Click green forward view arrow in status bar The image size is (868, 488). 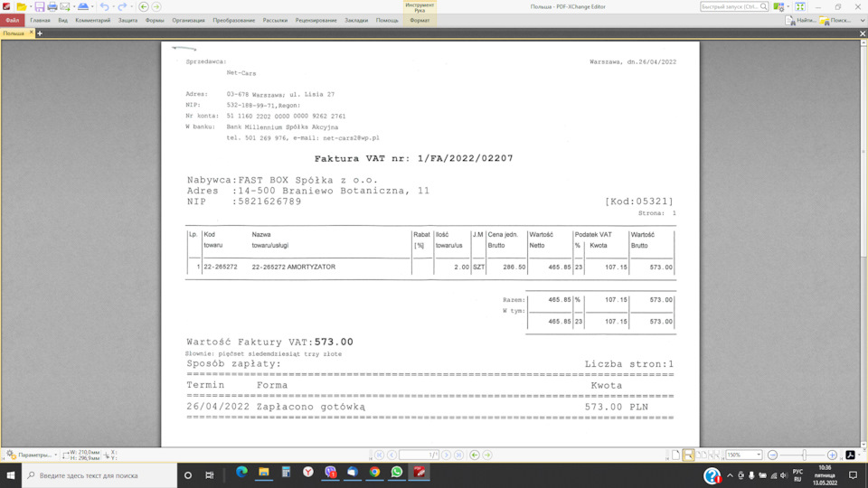click(487, 455)
